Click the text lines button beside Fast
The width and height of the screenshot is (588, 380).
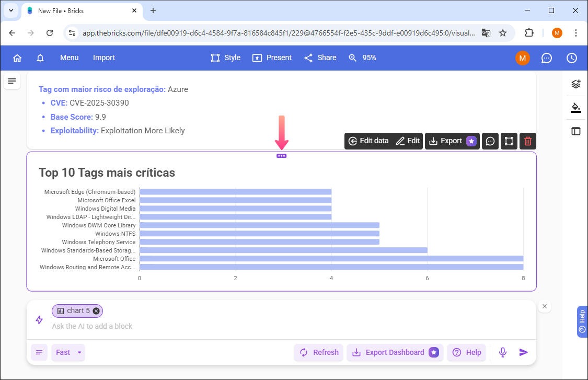pyautogui.click(x=39, y=353)
